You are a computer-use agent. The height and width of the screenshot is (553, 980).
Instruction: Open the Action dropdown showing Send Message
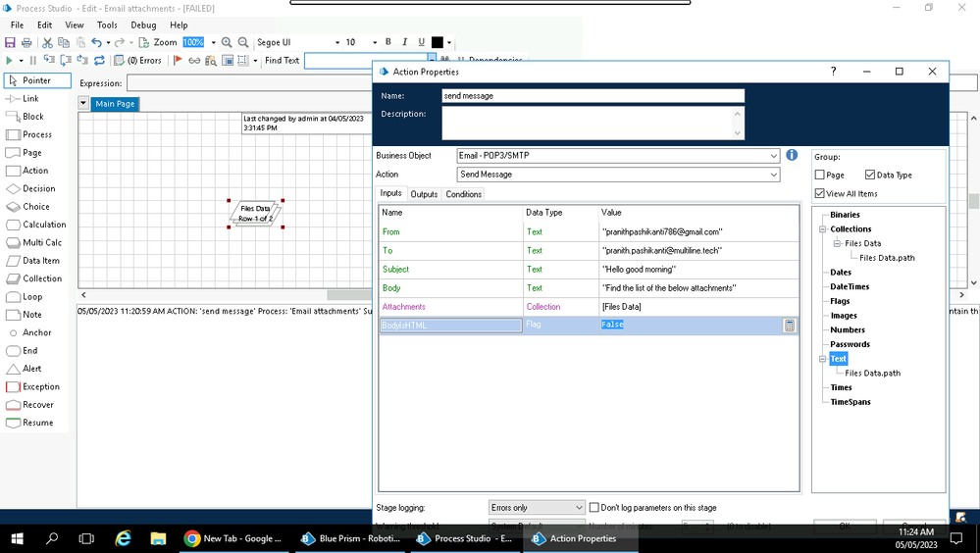tap(774, 175)
